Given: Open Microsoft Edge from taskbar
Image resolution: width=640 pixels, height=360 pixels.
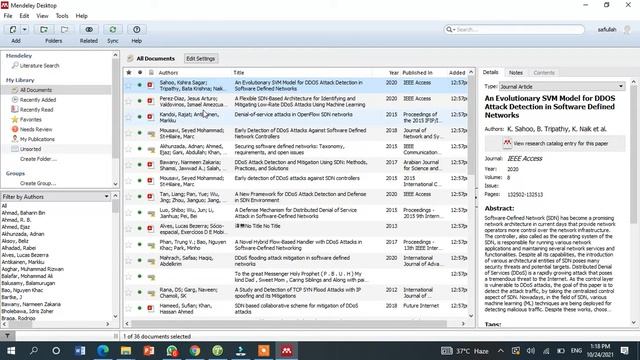Looking at the screenshot, I should [103, 351].
